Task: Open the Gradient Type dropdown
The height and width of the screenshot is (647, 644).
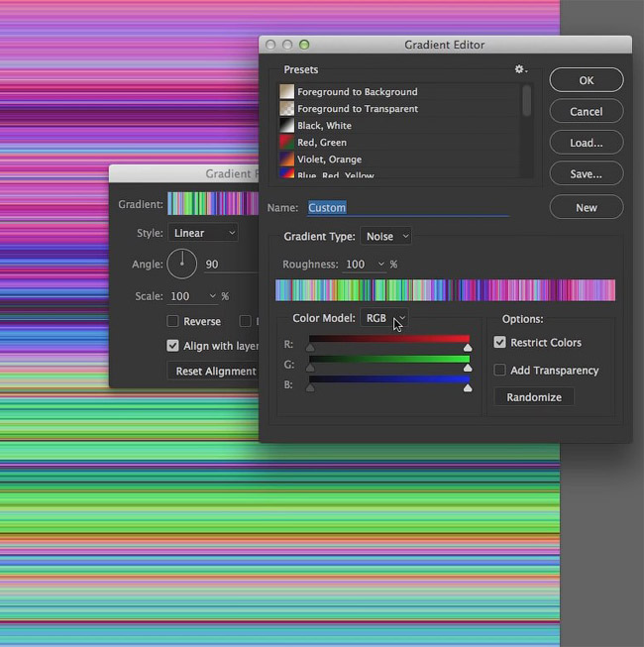Action: [x=385, y=236]
